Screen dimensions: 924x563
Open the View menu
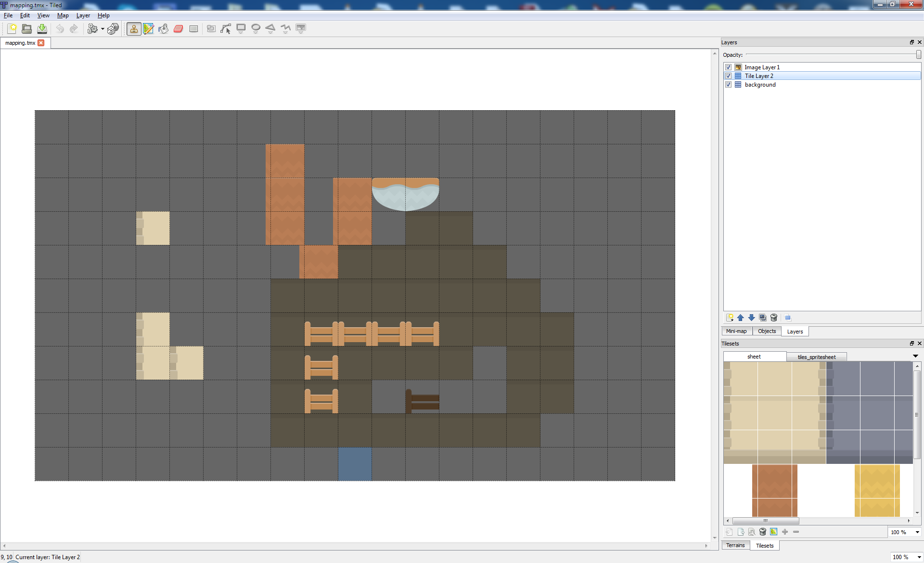(x=43, y=15)
